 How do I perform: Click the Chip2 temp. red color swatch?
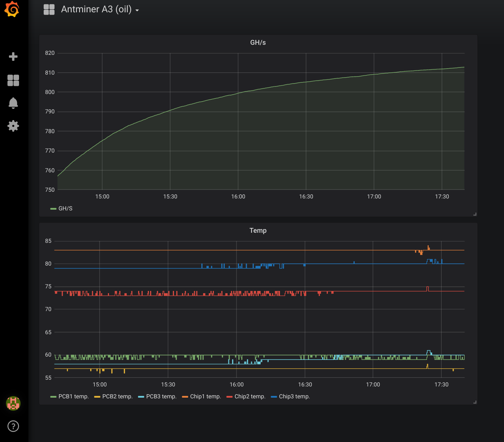(x=230, y=397)
